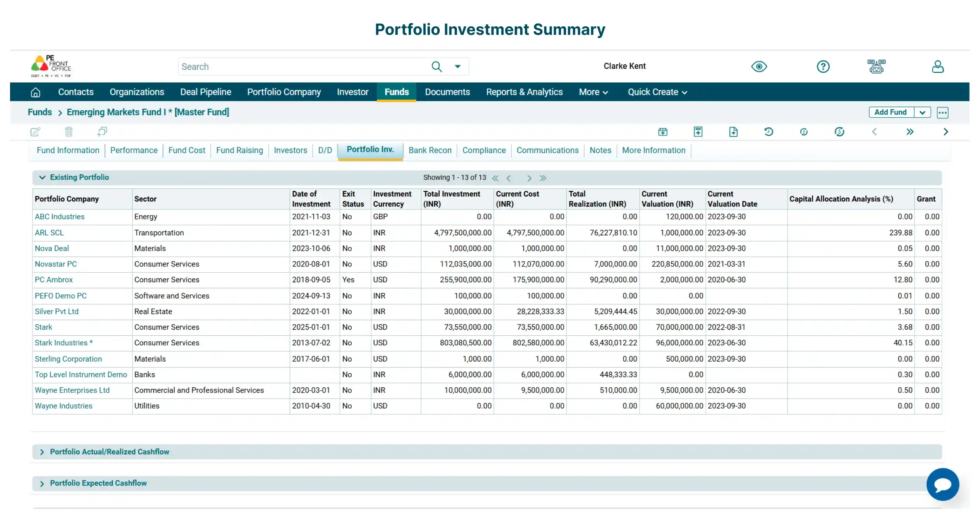Open the search options dropdown arrow
This screenshot has width=980, height=515.
457,67
